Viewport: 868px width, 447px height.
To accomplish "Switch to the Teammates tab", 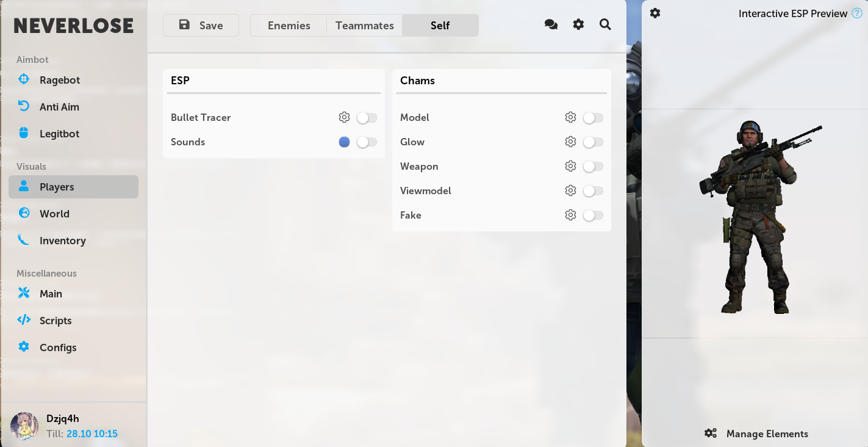I will click(365, 25).
